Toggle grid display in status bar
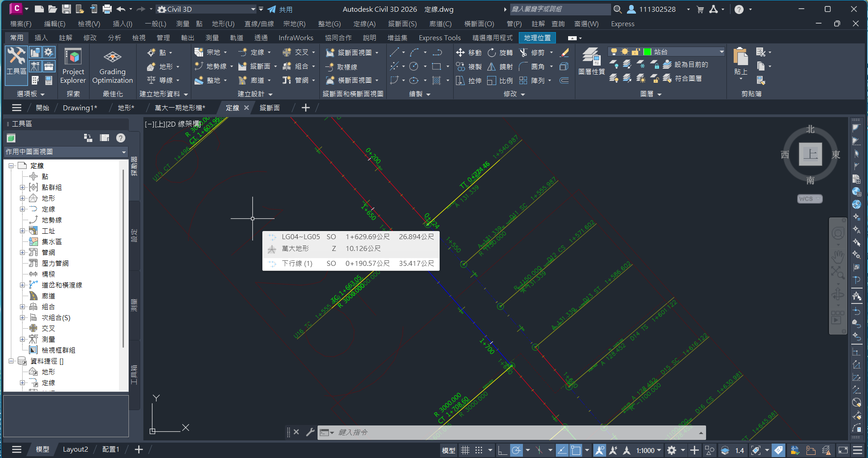Viewport: 868px width, 458px height. 465,450
